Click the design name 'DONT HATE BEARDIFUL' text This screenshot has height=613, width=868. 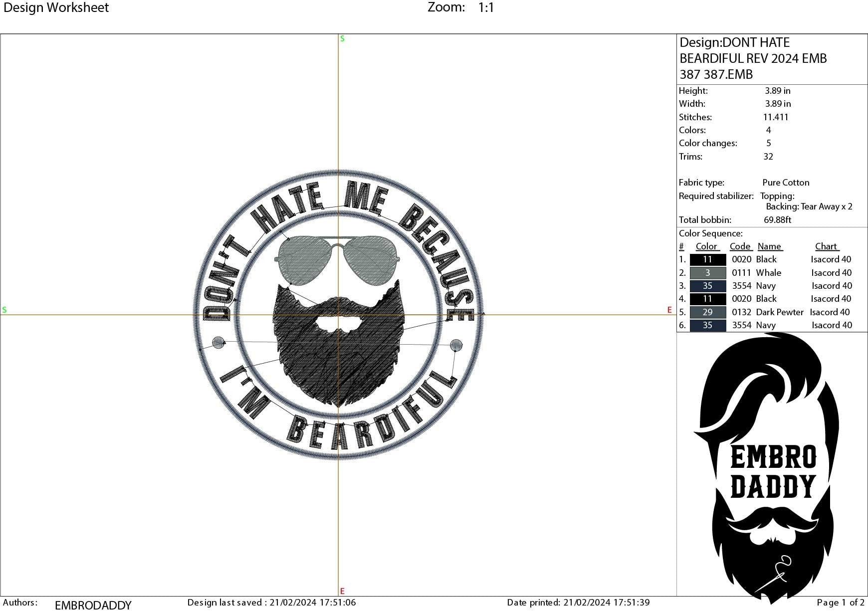[x=753, y=58]
